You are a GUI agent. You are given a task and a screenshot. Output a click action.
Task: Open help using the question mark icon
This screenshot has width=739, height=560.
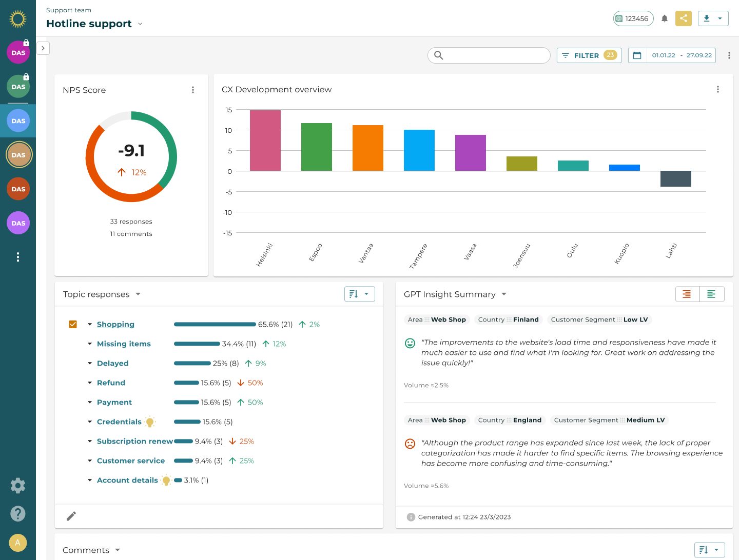point(18,513)
